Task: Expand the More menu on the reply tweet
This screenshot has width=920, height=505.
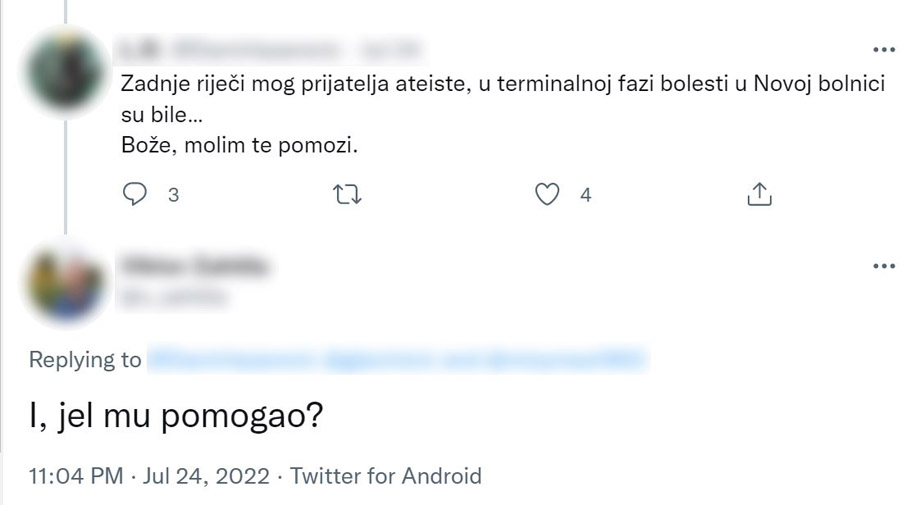Action: [x=884, y=266]
